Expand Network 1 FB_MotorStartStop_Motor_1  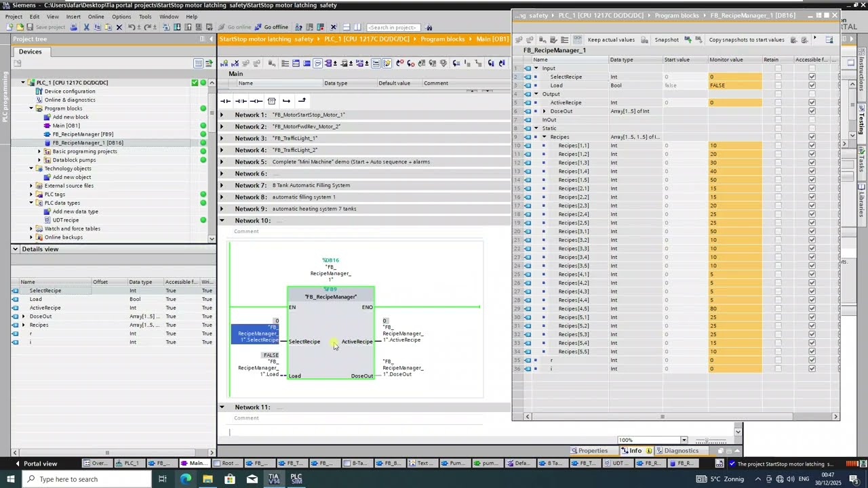pos(222,115)
